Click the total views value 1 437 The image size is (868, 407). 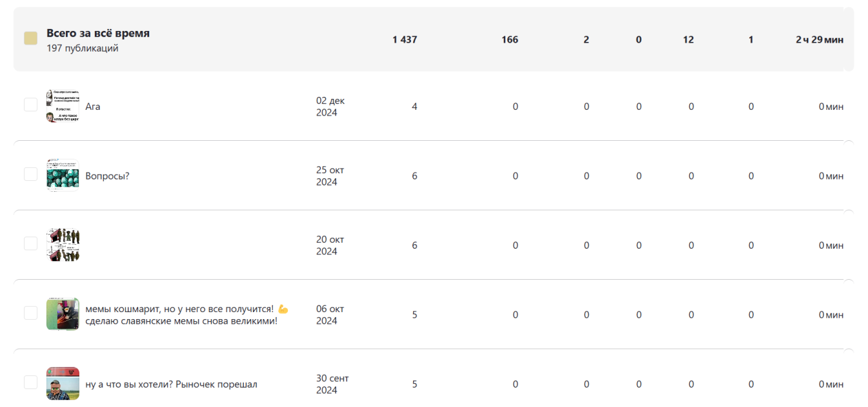405,39
